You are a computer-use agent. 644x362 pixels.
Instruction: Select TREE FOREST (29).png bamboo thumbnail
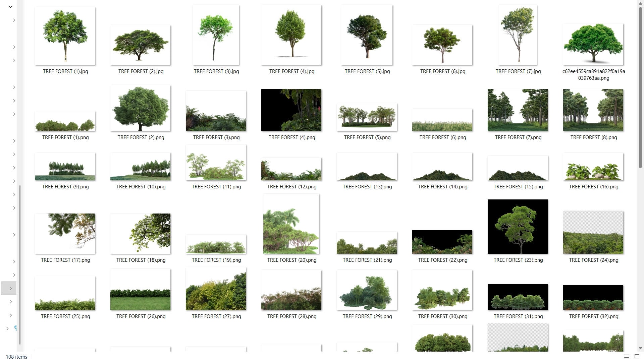(x=367, y=290)
